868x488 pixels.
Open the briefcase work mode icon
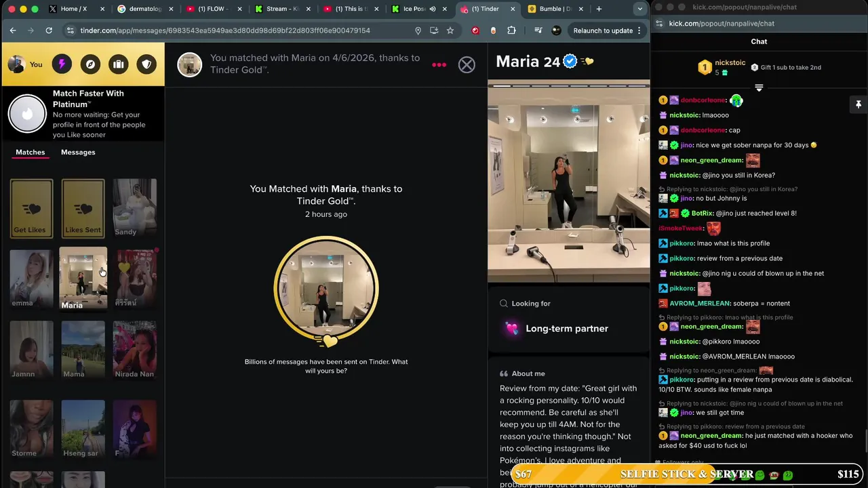(119, 64)
